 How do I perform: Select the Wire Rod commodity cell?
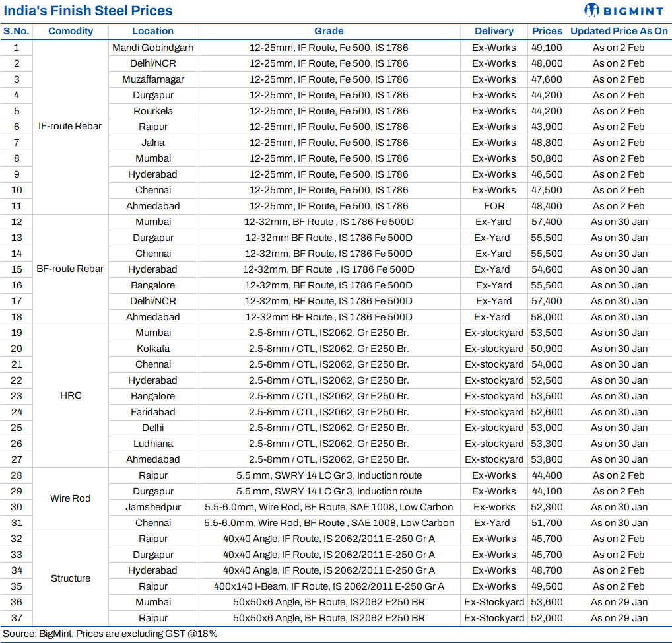point(71,498)
